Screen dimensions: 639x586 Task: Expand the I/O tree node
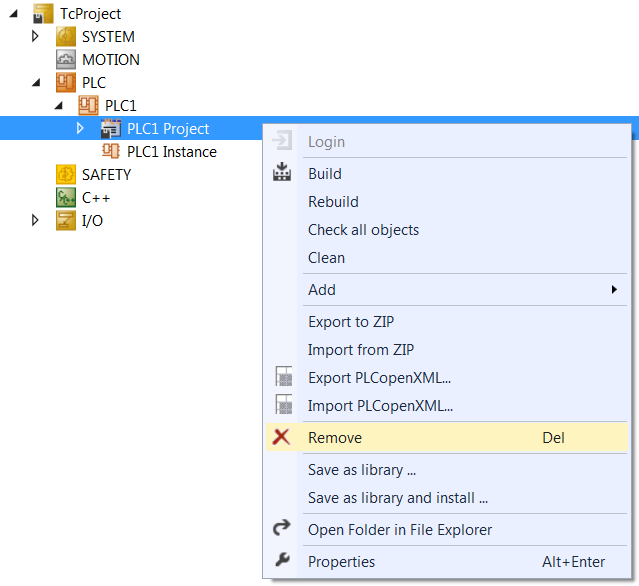[35, 220]
